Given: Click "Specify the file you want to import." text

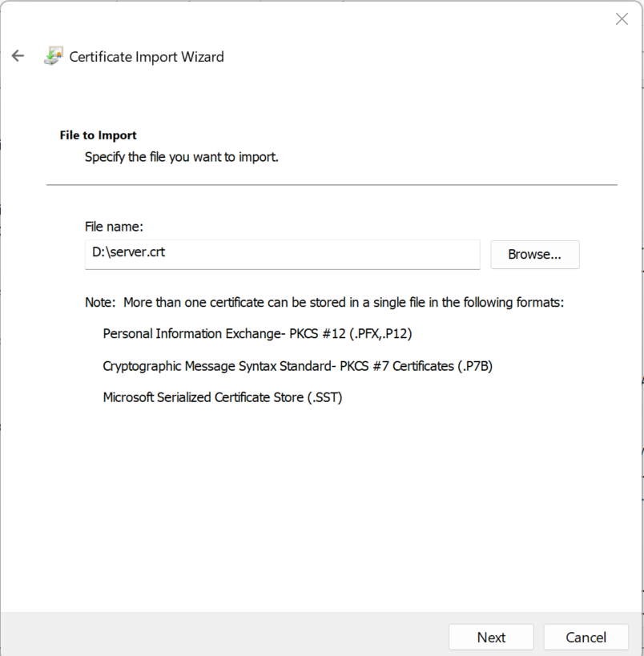Looking at the screenshot, I should click(x=182, y=157).
